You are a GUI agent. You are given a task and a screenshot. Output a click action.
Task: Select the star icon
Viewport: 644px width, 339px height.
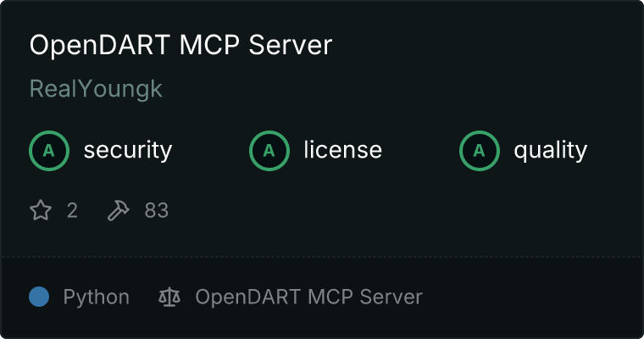(x=41, y=210)
